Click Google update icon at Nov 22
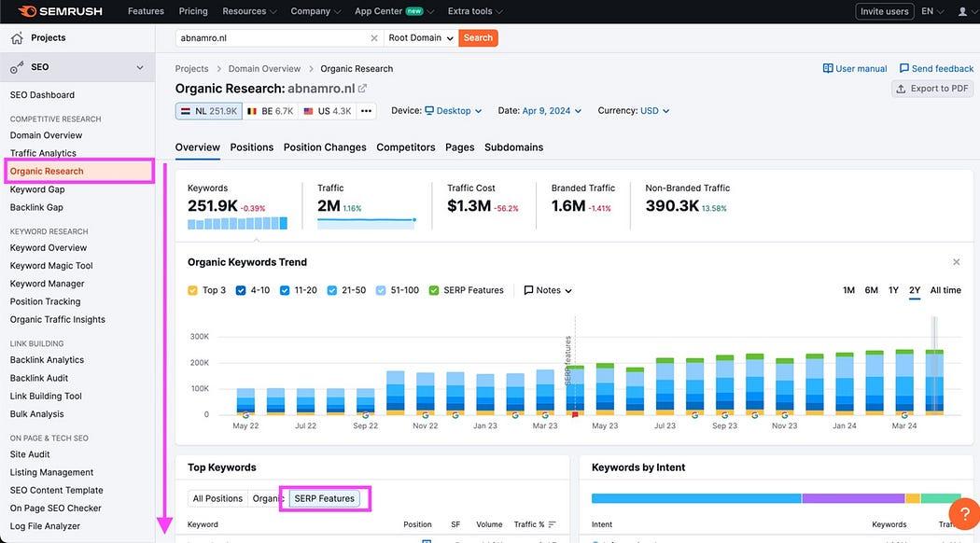The height and width of the screenshot is (543, 980). coord(425,415)
